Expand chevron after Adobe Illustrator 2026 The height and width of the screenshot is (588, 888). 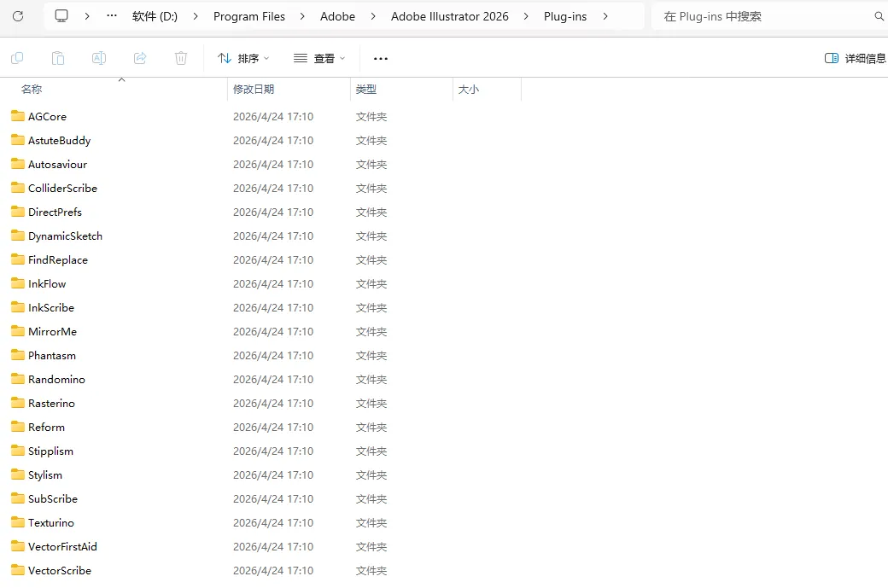point(526,16)
